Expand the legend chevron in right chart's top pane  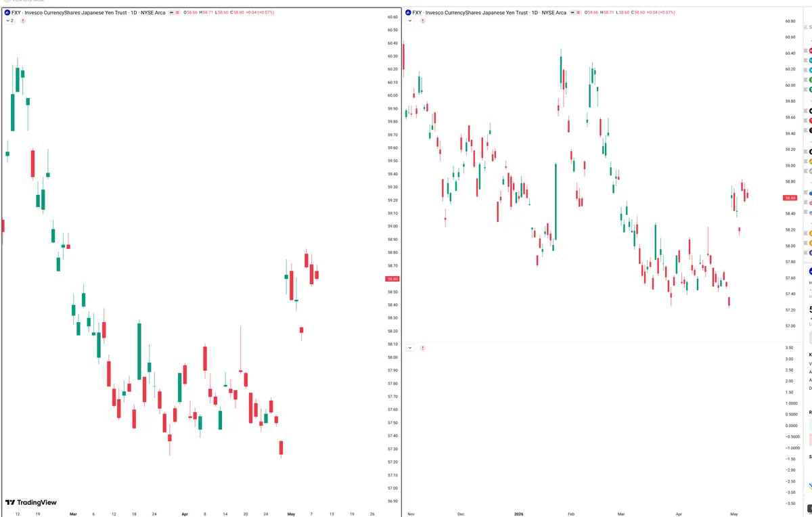click(x=410, y=21)
